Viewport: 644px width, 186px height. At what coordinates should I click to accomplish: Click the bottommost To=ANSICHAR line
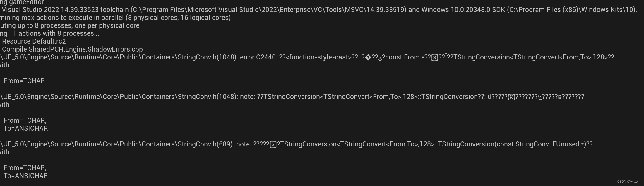tap(25, 176)
